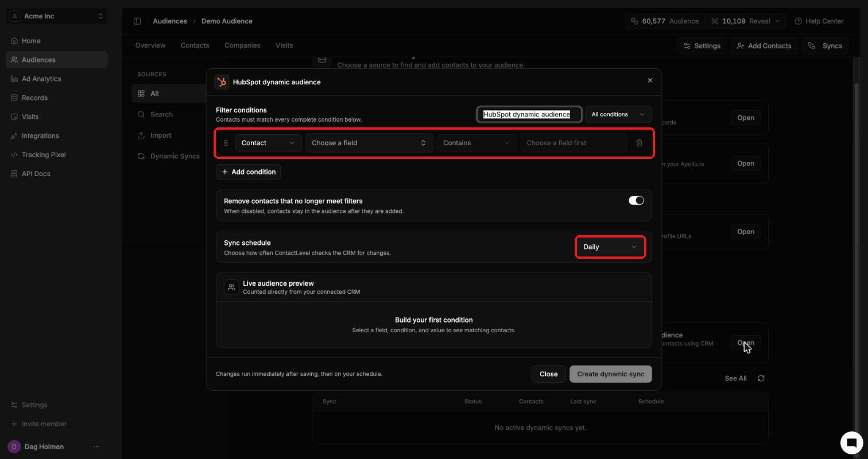Select Dynamic Syncs source
Screen dimensions: 868x459
pyautogui.click(x=169, y=156)
